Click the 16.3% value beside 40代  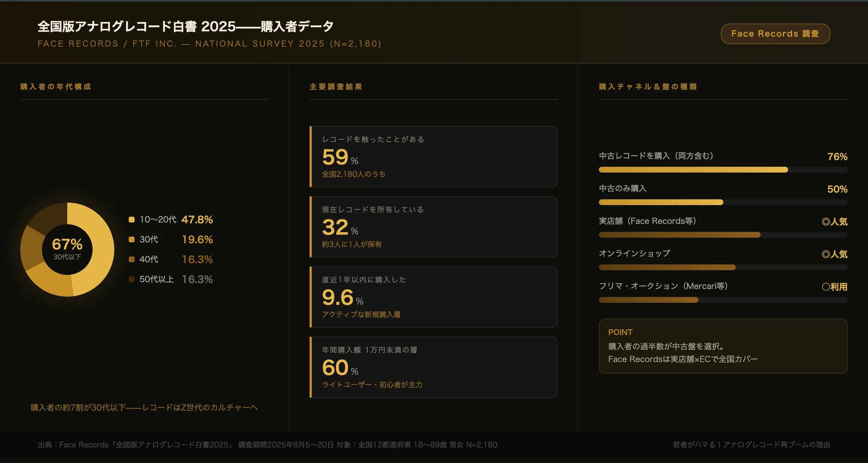[x=197, y=259]
